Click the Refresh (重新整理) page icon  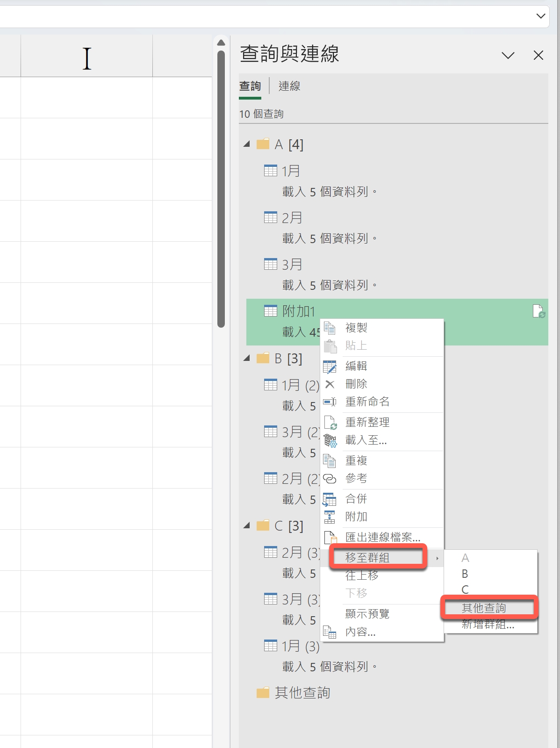(330, 423)
